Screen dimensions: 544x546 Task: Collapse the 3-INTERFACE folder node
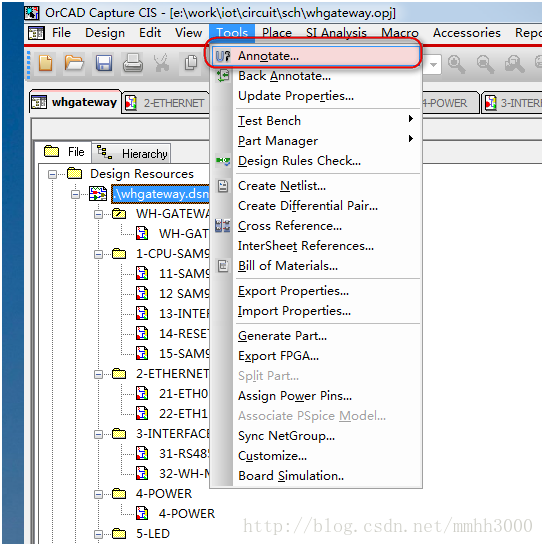pyautogui.click(x=99, y=434)
